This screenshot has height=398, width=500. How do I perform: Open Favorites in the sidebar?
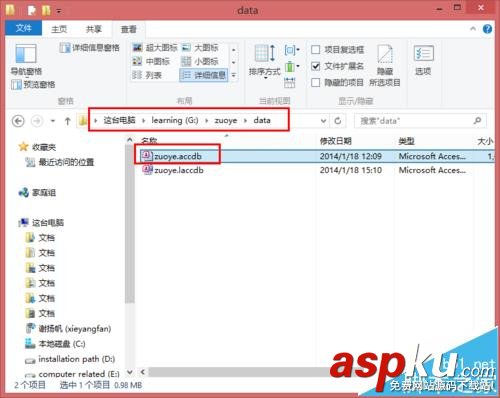[37, 147]
